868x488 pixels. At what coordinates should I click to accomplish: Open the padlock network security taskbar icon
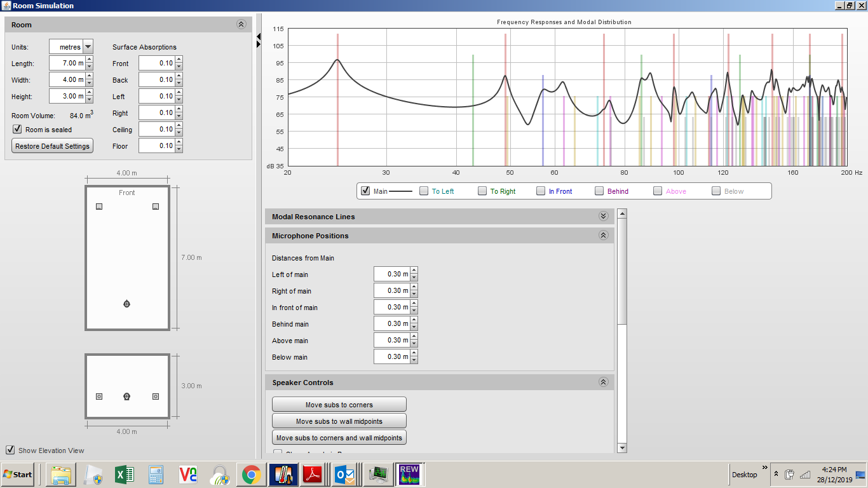pos(220,475)
